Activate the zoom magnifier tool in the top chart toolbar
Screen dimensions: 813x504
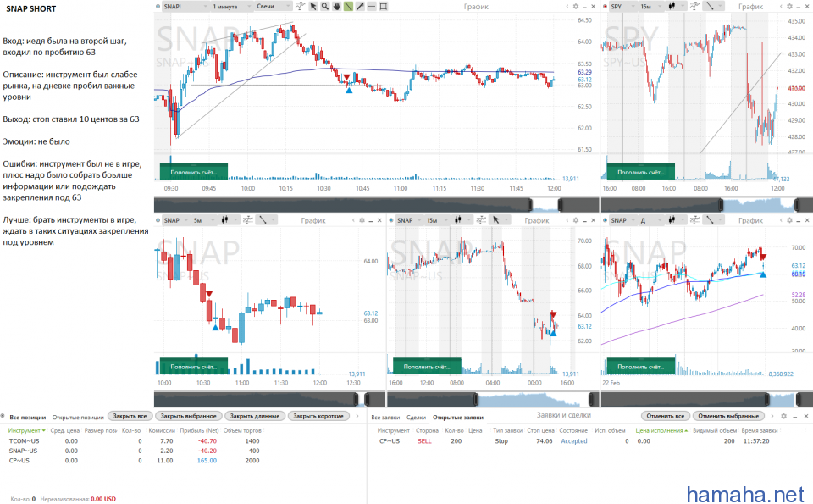[x=325, y=6]
